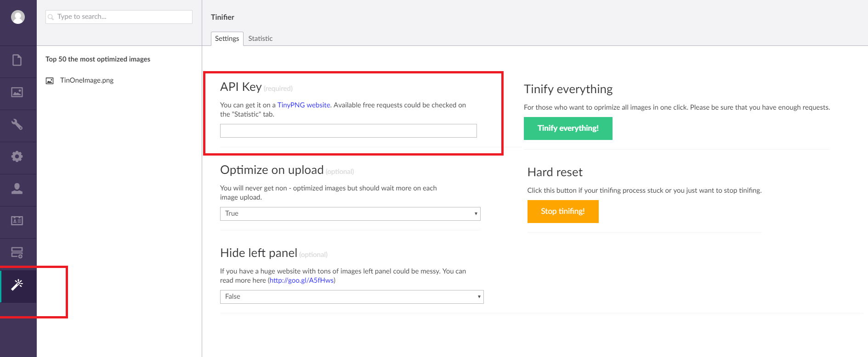This screenshot has width=868, height=357.
Task: Go to the Users section person icon
Action: coord(17,189)
